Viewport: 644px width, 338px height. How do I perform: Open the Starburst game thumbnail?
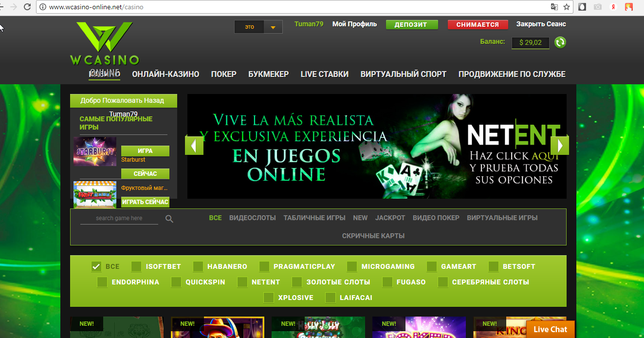click(95, 152)
